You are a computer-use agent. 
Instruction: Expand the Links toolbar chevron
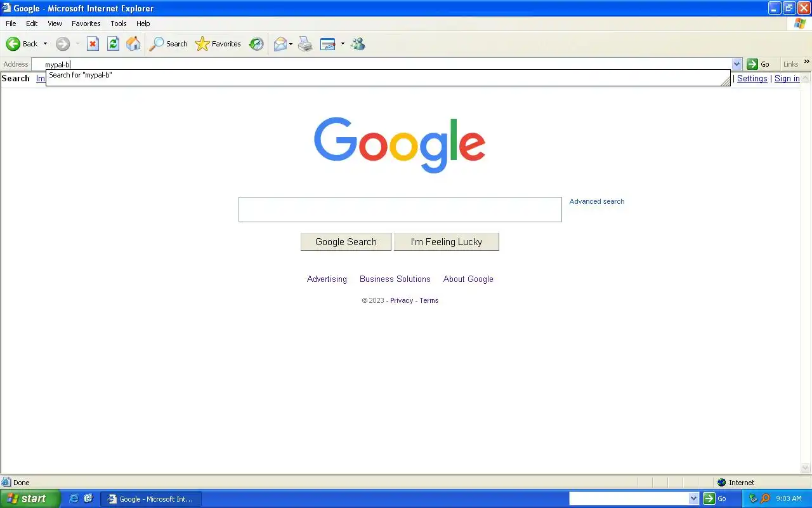coord(806,62)
